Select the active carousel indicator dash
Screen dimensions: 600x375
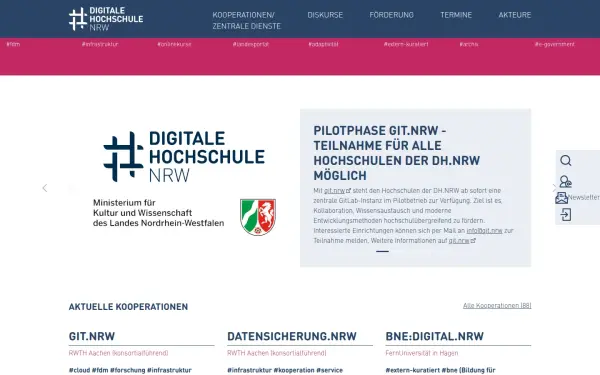(x=382, y=251)
